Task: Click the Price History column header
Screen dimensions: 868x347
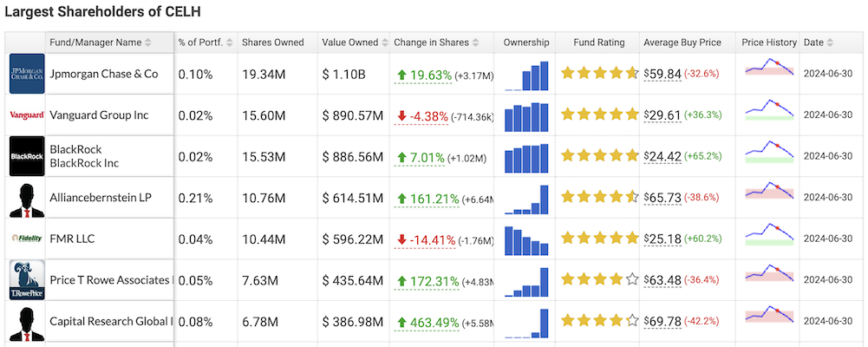Action: point(769,43)
